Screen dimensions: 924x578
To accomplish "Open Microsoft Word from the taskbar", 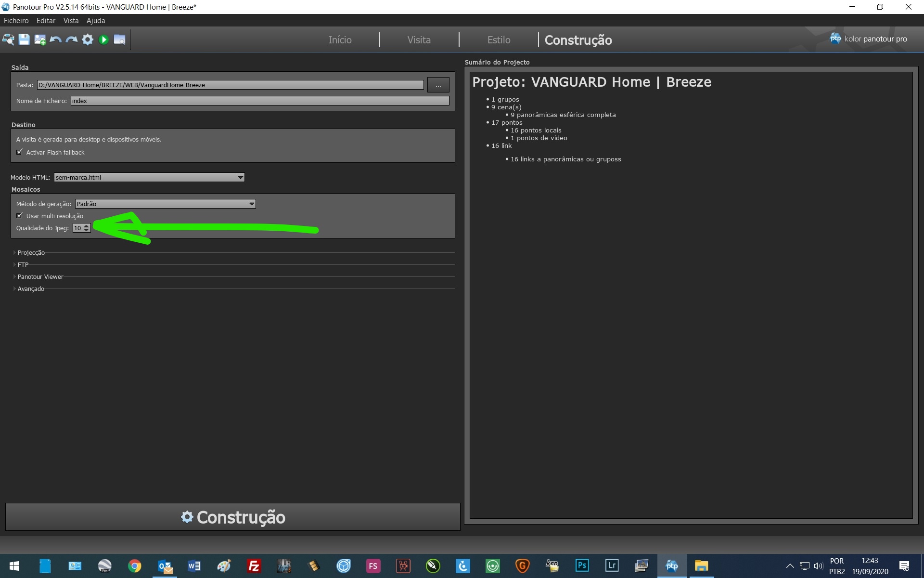I will tap(194, 566).
